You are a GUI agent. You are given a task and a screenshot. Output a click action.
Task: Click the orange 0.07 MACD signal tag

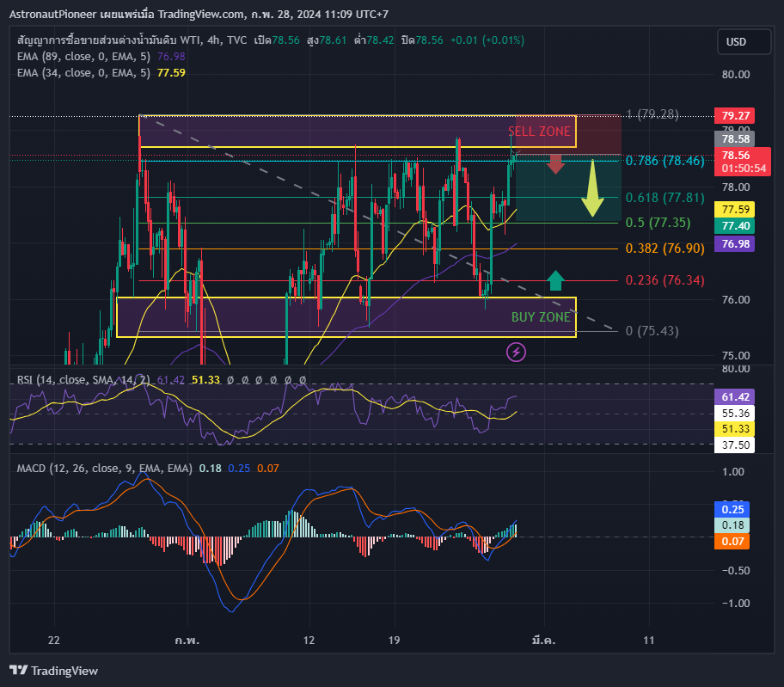[732, 542]
